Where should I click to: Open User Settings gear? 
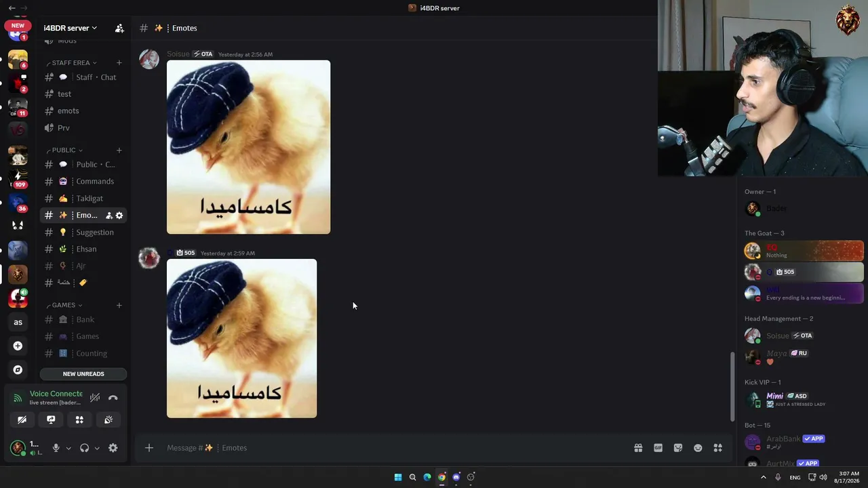[x=113, y=448]
